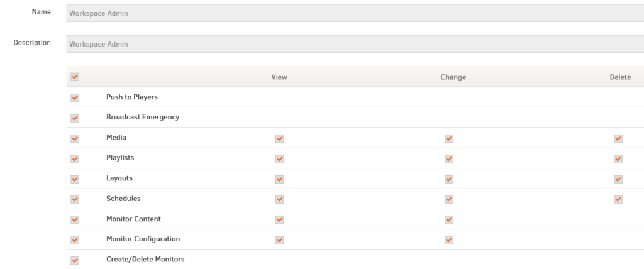Toggle the Monitor Configuration row checkbox

[75, 240]
